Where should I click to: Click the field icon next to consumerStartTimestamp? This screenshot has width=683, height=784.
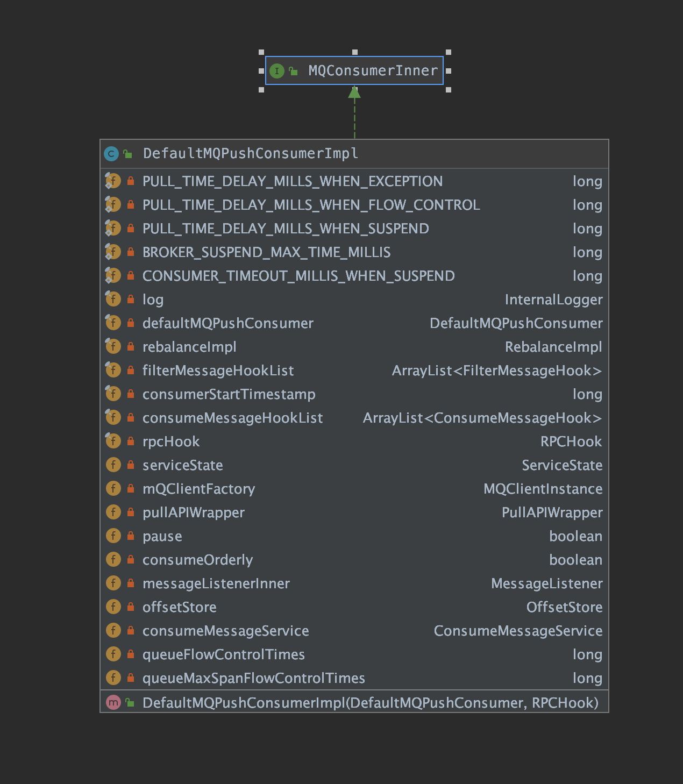[x=112, y=394]
